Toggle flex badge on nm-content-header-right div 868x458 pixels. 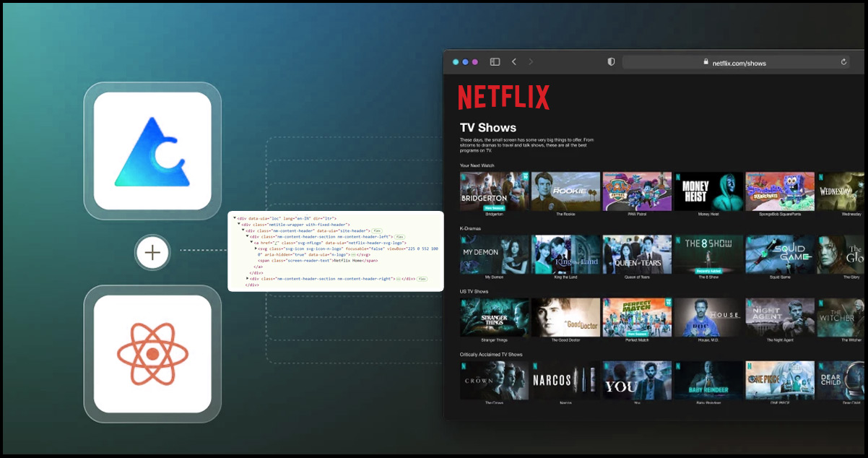tap(422, 278)
